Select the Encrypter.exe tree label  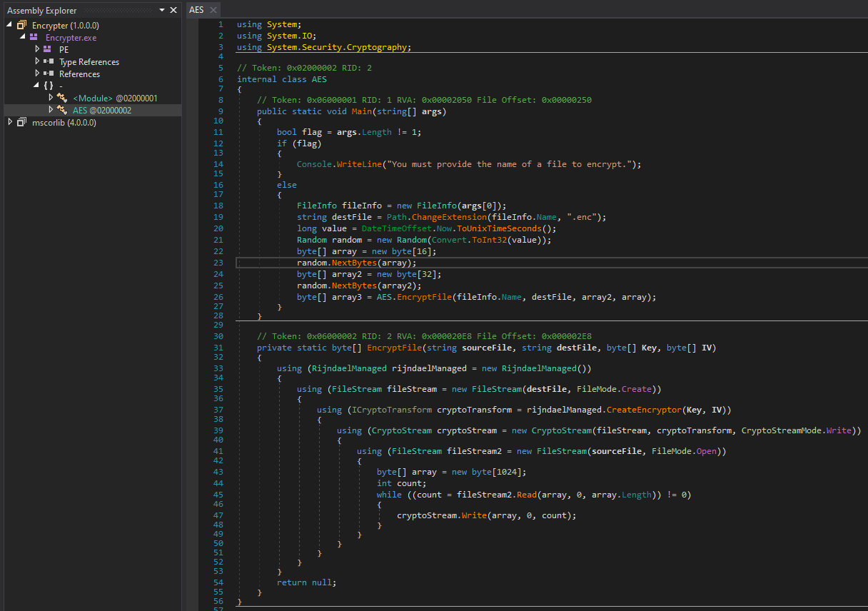tap(71, 38)
